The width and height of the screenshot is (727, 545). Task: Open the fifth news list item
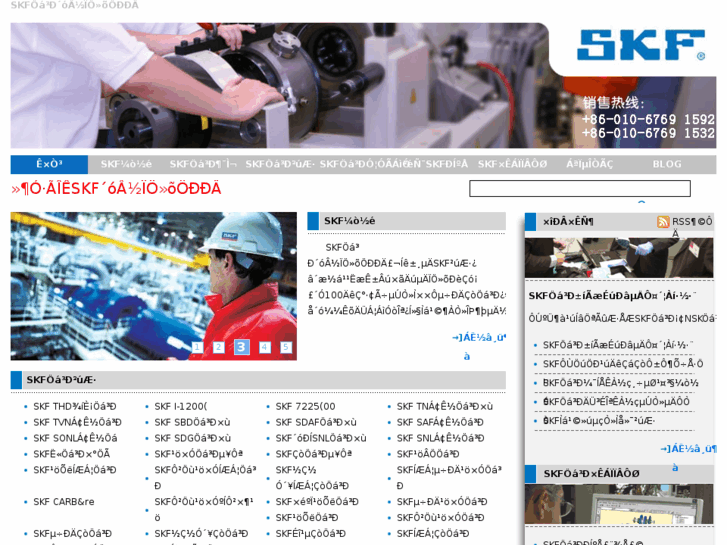(599, 421)
